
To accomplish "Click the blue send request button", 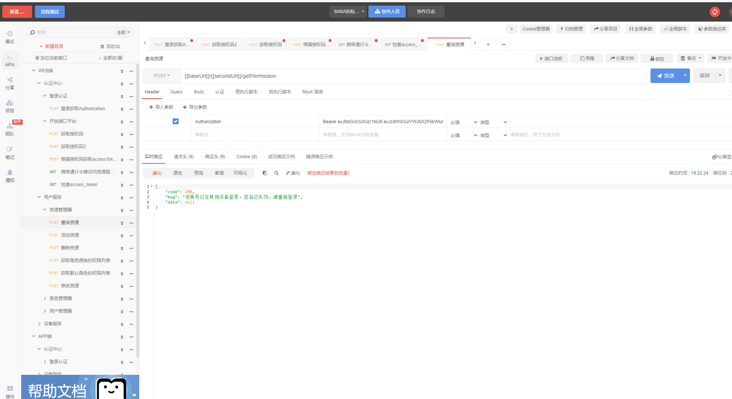I will pyautogui.click(x=665, y=76).
